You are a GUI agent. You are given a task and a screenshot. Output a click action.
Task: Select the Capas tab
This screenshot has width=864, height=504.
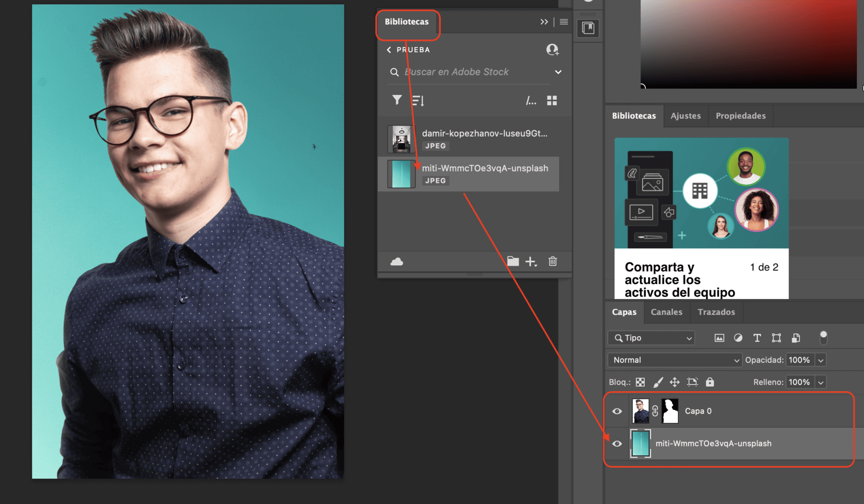click(624, 312)
